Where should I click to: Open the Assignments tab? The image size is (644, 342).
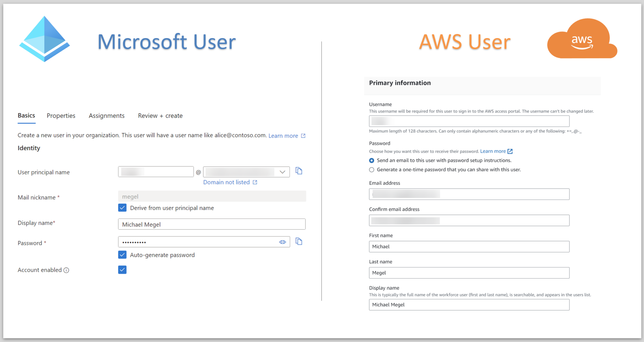tap(107, 116)
